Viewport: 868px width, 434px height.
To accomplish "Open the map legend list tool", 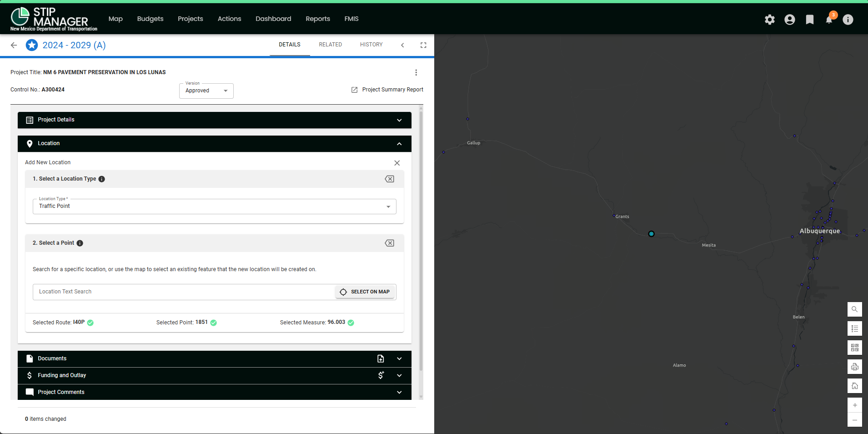I will tap(855, 328).
